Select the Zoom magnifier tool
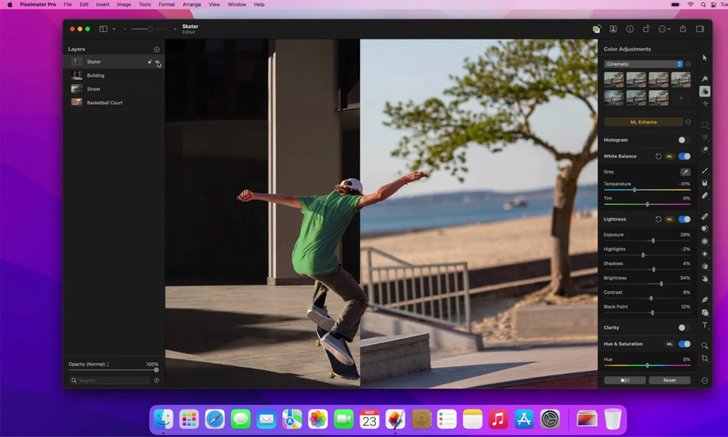728x437 pixels. (705, 346)
